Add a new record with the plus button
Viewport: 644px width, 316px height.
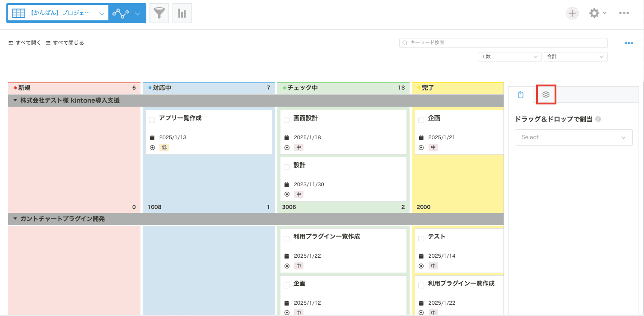tap(572, 13)
